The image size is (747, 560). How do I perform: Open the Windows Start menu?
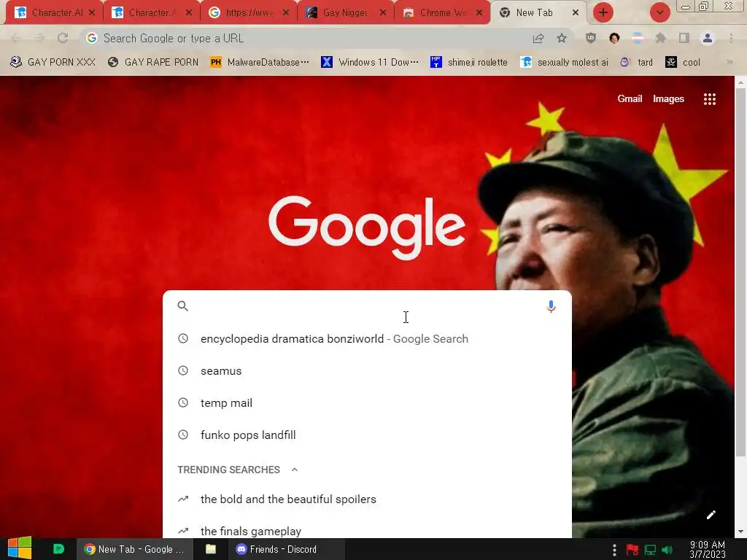pyautogui.click(x=20, y=548)
